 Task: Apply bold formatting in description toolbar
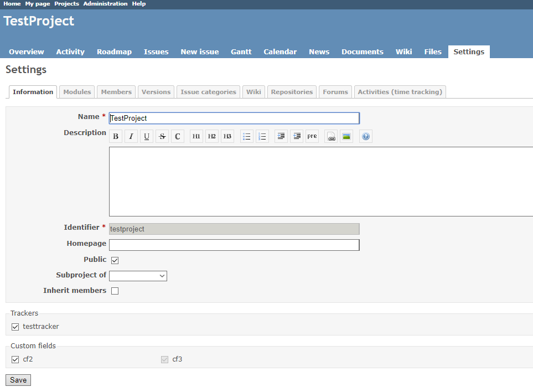pos(115,136)
